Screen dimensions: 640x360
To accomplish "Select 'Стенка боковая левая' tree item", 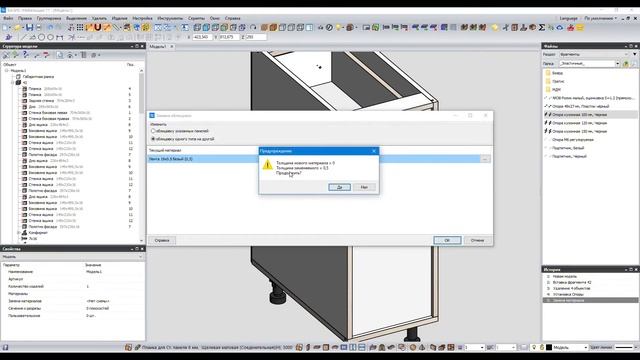I will point(48,113).
